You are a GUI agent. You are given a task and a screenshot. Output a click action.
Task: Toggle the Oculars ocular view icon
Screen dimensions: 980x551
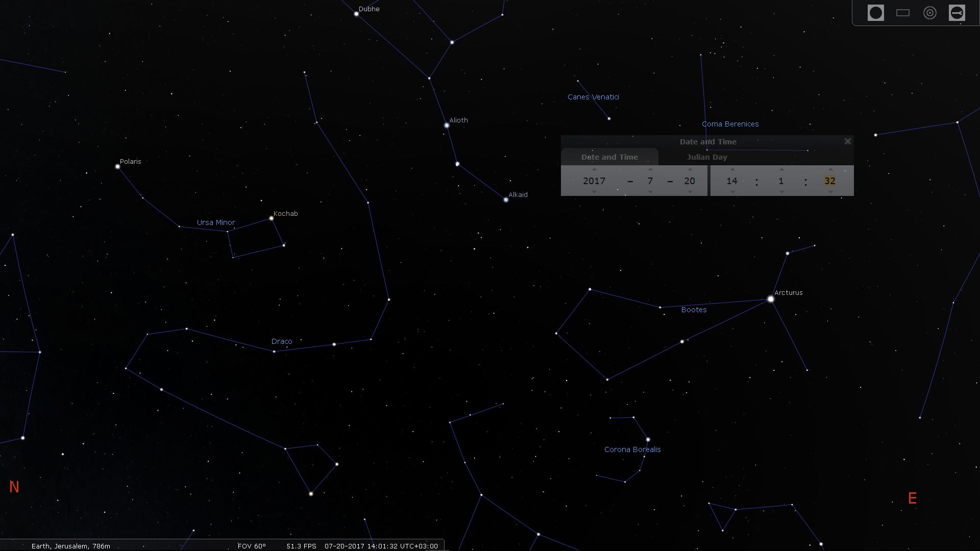(x=875, y=13)
